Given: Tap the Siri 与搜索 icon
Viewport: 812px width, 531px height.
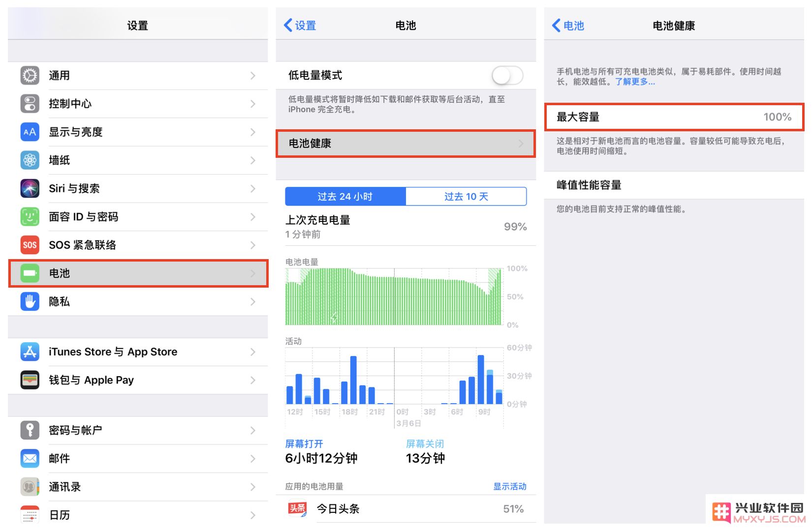Looking at the screenshot, I should coord(30,188).
